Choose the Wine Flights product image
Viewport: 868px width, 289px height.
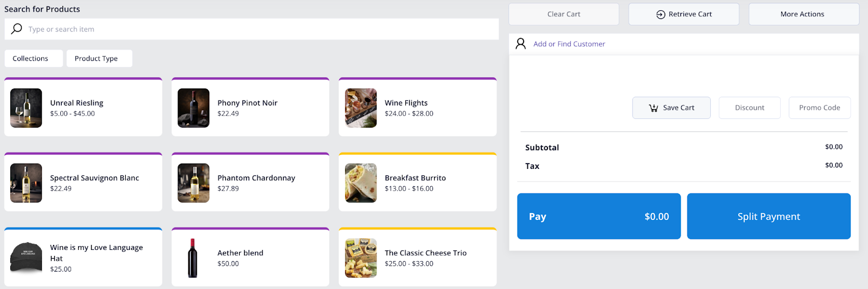pos(361,108)
